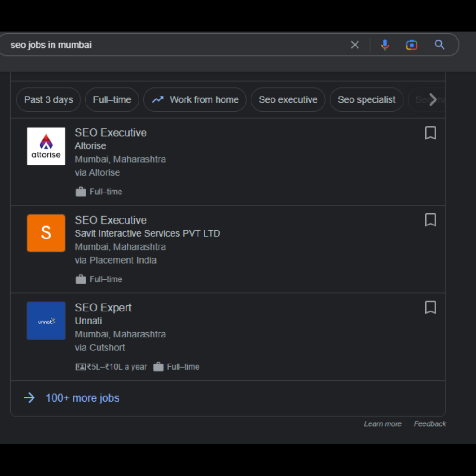
Task: Open the 'SEO Expert' job title
Action: point(103,308)
